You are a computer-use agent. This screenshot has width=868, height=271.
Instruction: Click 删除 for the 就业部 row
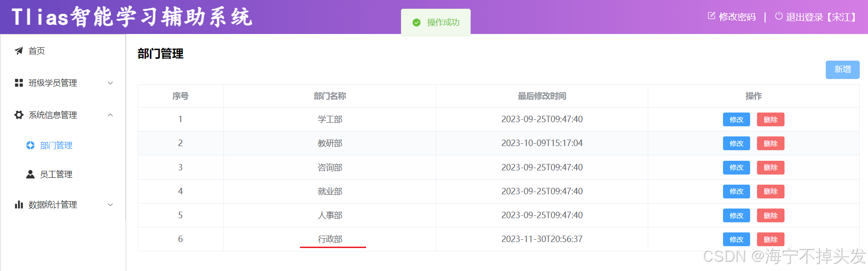point(770,191)
